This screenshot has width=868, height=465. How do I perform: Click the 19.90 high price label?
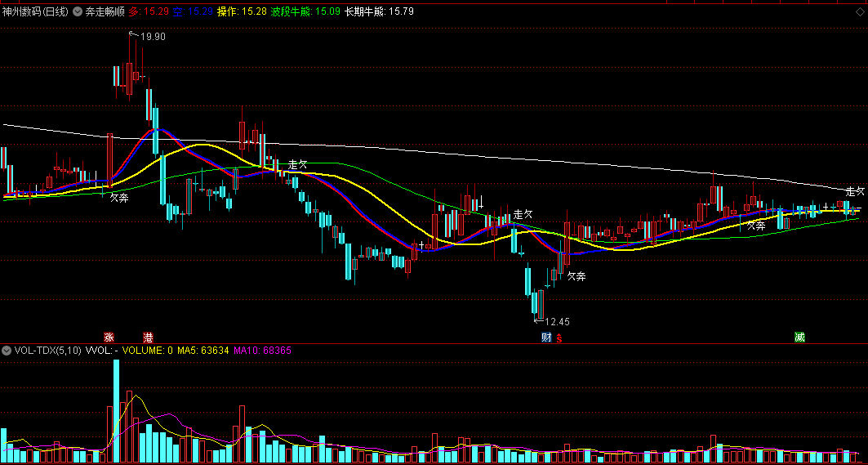tap(153, 37)
